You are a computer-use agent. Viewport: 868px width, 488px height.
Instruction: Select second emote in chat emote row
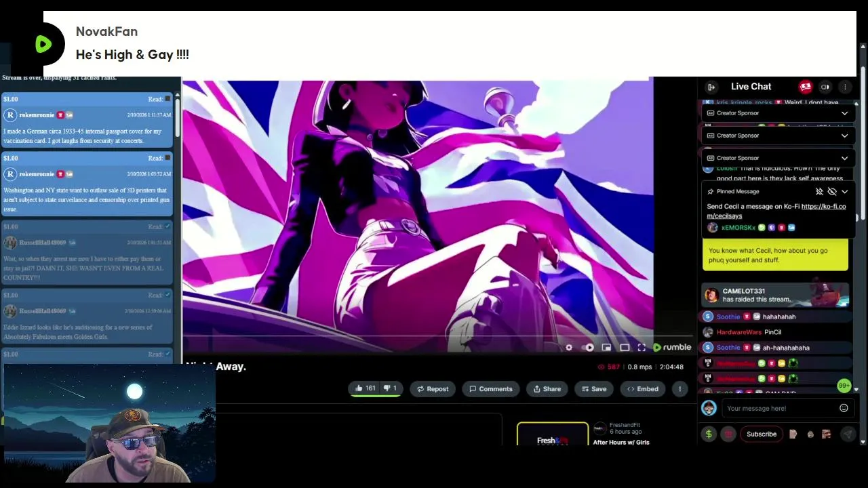[x=810, y=434]
